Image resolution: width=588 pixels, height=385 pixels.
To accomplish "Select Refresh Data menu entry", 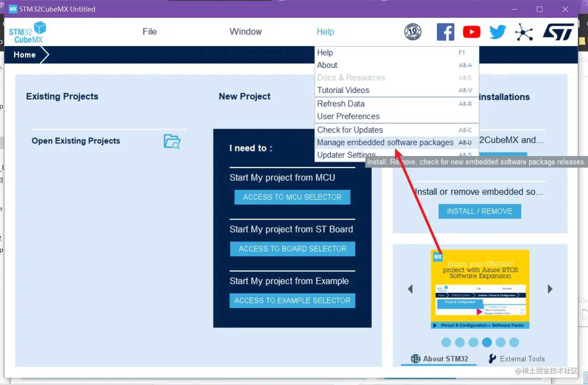I will point(397,104).
